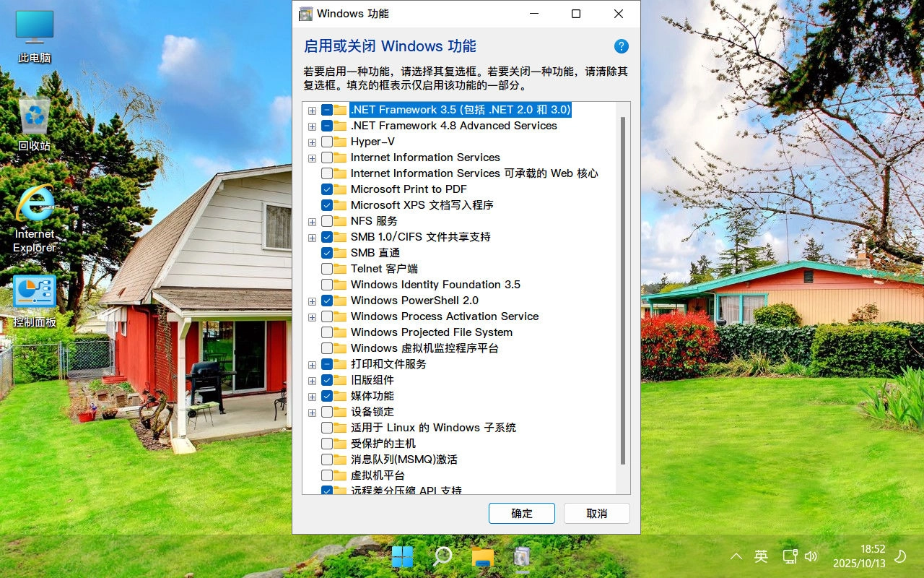Click the 取消 button
The image size is (924, 578).
point(596,513)
